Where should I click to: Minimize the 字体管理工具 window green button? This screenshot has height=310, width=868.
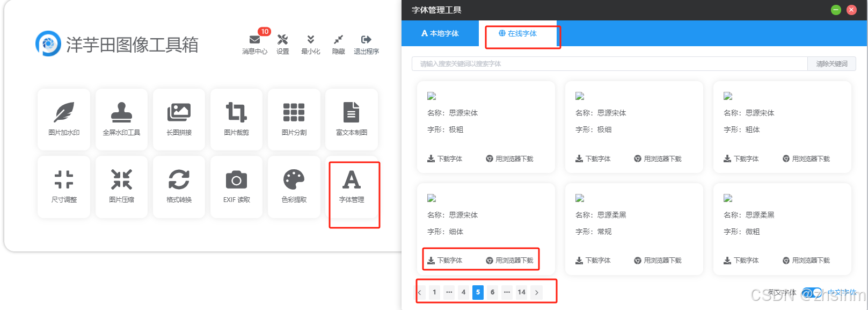coord(836,10)
